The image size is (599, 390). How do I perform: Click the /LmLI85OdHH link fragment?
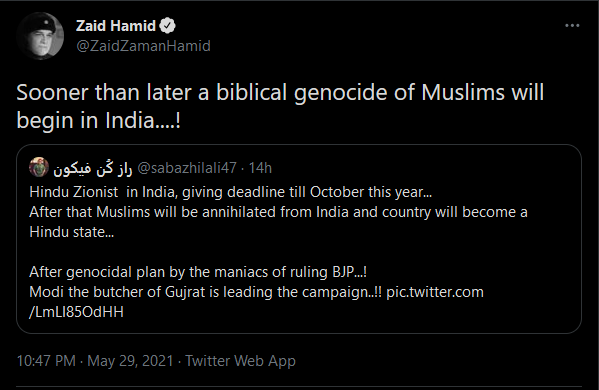coord(76,312)
